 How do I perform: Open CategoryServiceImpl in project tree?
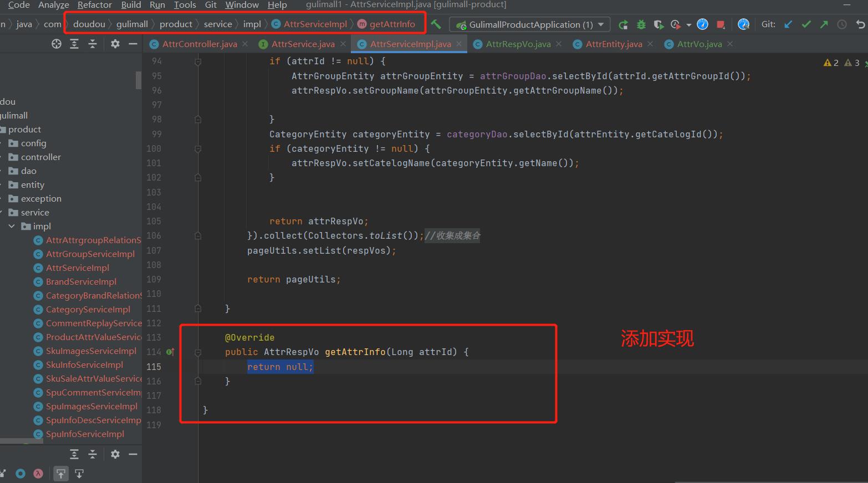pyautogui.click(x=88, y=310)
